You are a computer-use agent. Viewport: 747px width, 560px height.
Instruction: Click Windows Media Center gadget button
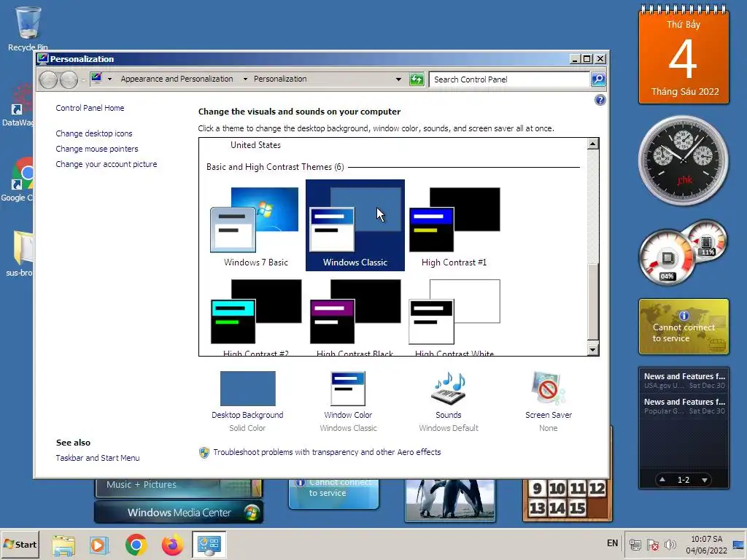(179, 513)
